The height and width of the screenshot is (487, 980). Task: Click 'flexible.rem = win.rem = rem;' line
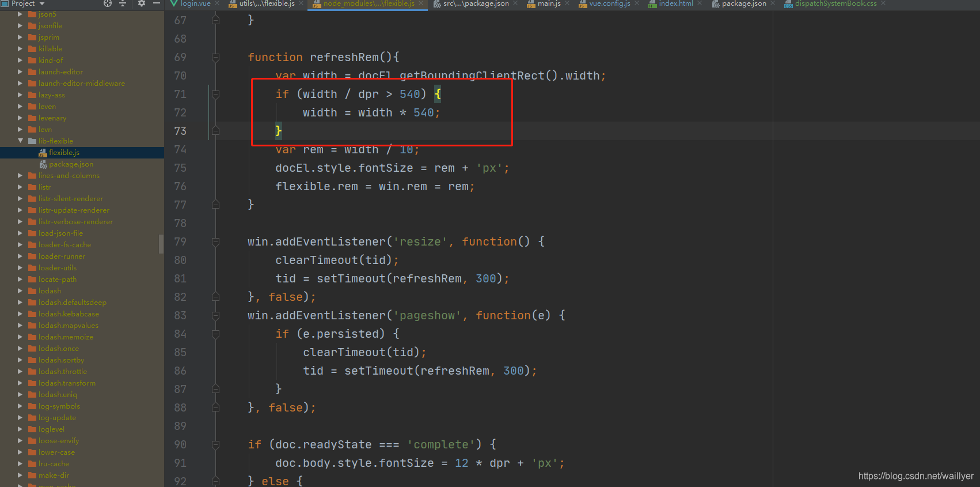point(375,186)
